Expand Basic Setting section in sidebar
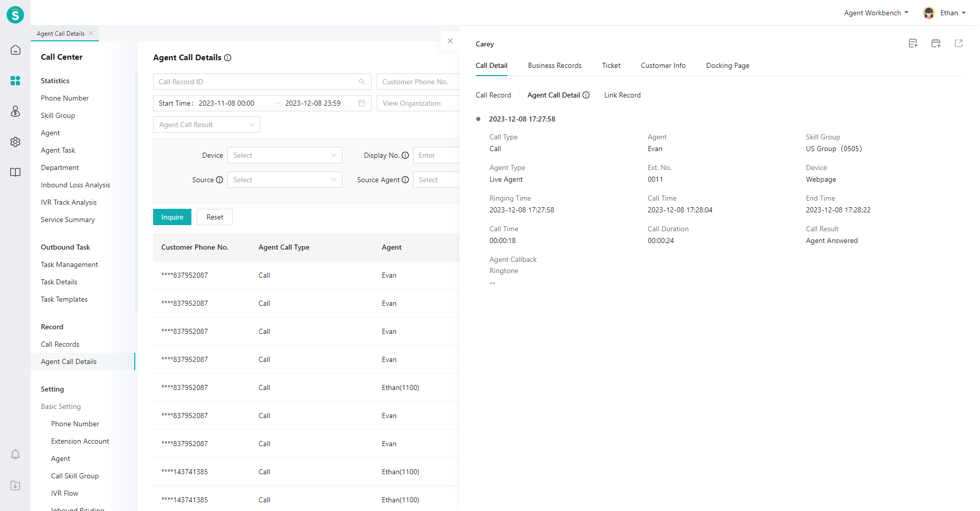 coord(61,406)
